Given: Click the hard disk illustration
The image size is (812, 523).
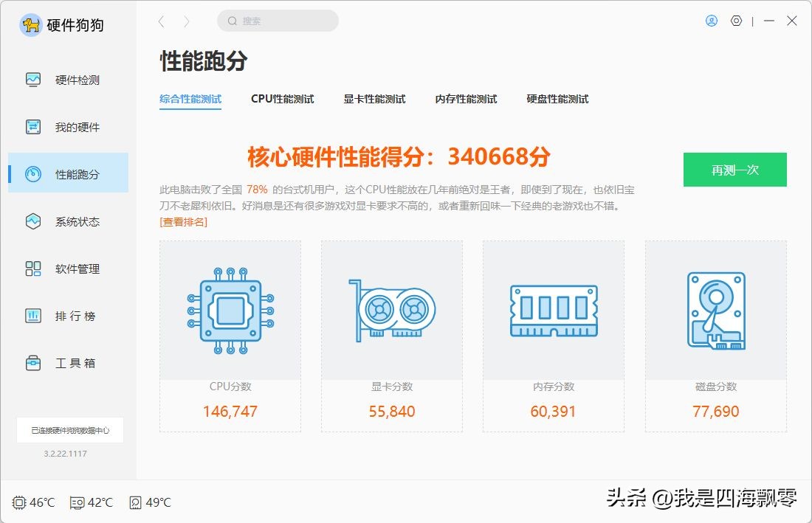Looking at the screenshot, I should (x=716, y=311).
